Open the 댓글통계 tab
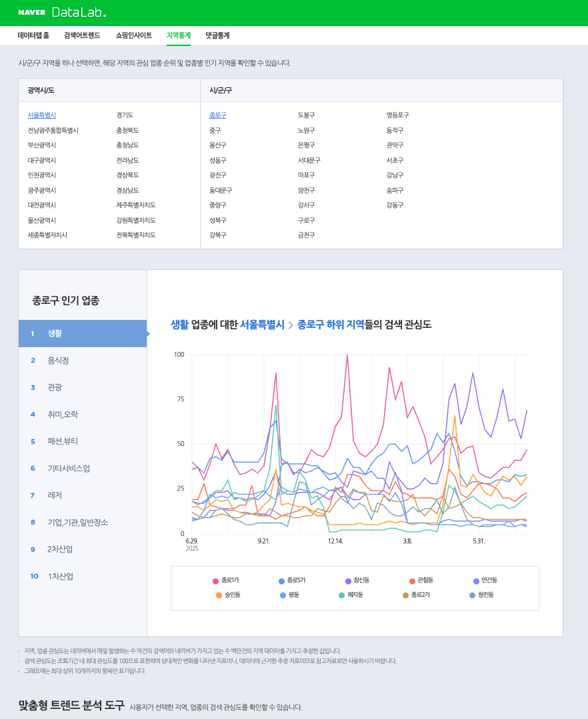Image resolution: width=588 pixels, height=719 pixels. tap(217, 35)
